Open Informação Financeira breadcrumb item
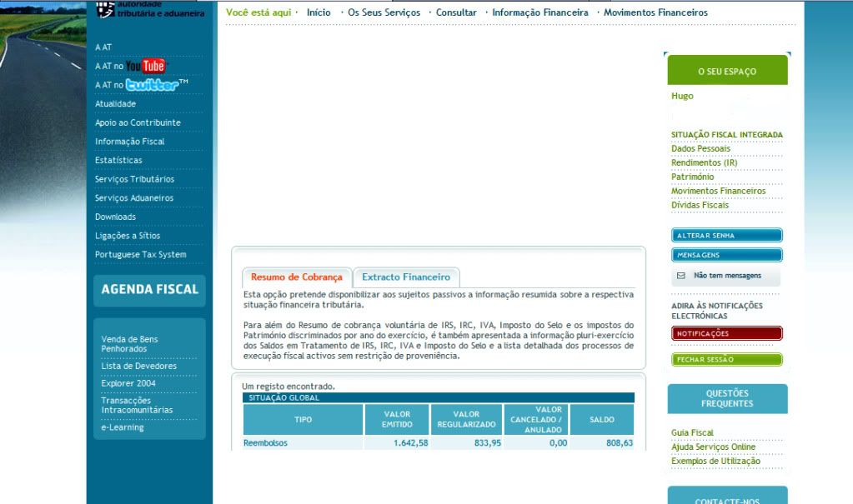Image resolution: width=853 pixels, height=504 pixels. [539, 12]
